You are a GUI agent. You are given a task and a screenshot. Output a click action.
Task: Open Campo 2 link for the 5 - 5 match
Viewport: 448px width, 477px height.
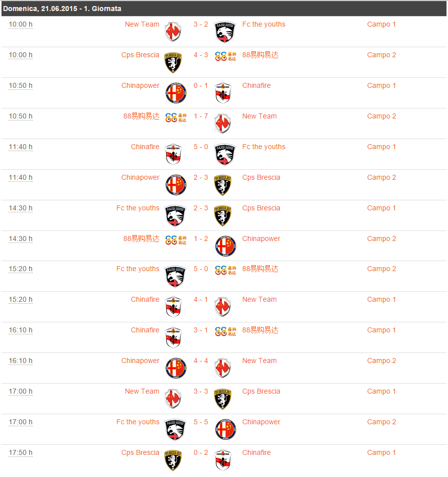(381, 422)
